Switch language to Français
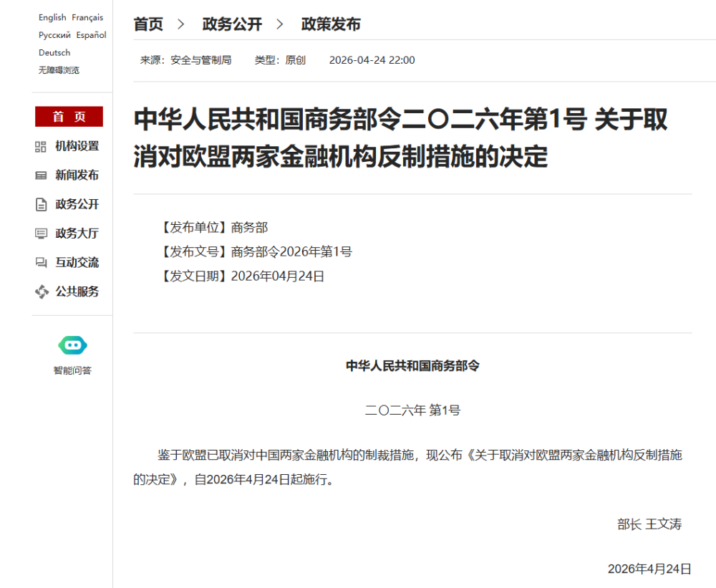716x588 pixels. click(x=87, y=17)
